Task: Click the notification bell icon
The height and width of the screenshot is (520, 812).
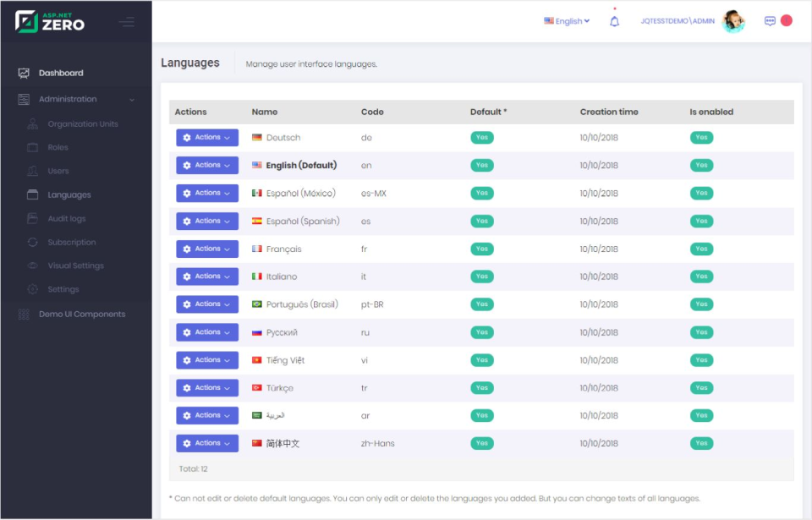Action: pos(616,21)
